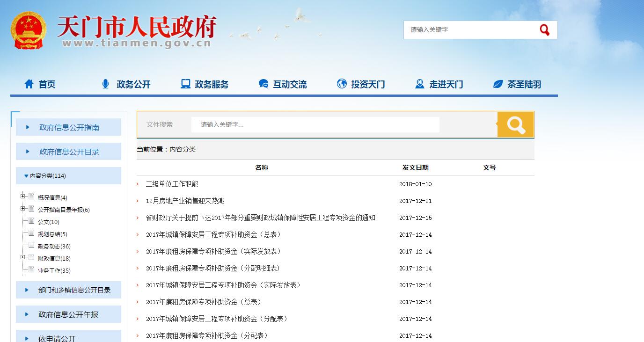Click the red magnifier in top search box
This screenshot has width=644, height=342.
[x=544, y=30]
